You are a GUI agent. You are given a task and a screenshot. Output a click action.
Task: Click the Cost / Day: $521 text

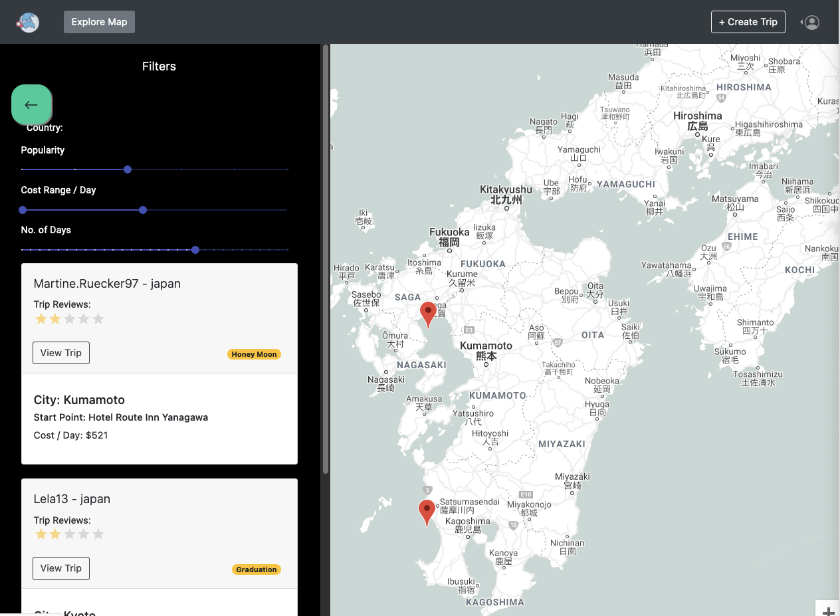[70, 435]
